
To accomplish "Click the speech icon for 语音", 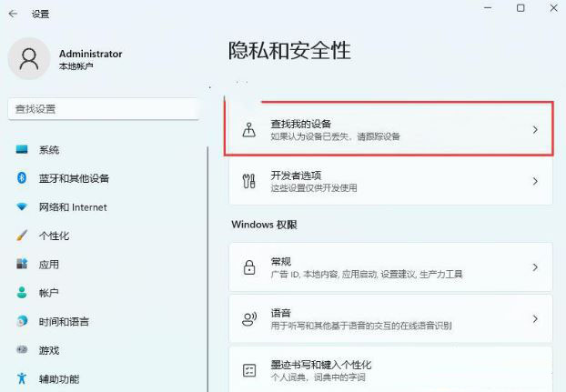I will click(x=249, y=319).
